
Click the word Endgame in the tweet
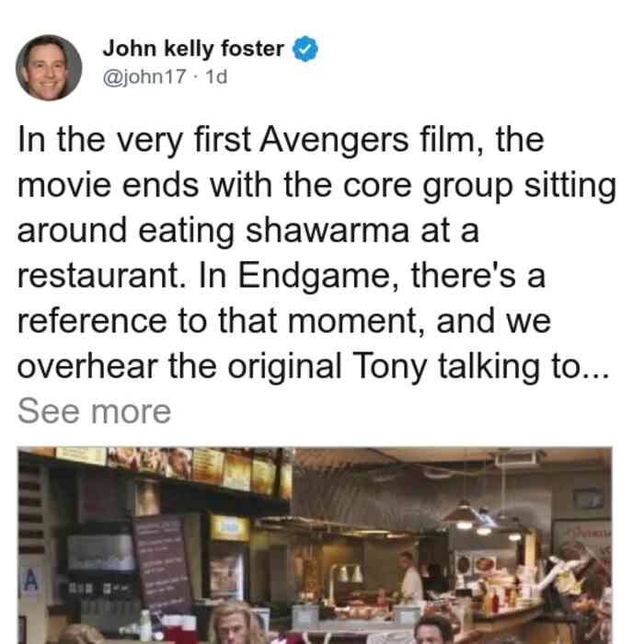coord(313,276)
